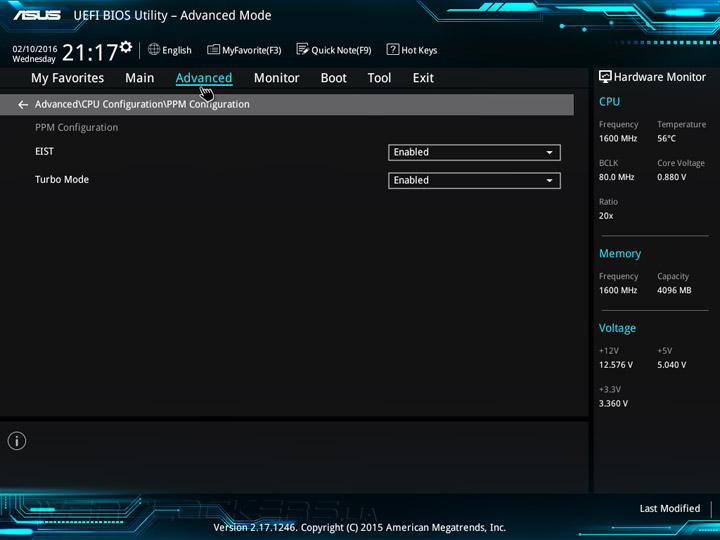The width and height of the screenshot is (720, 540).
Task: Click the info circle icon
Action: pos(17,441)
